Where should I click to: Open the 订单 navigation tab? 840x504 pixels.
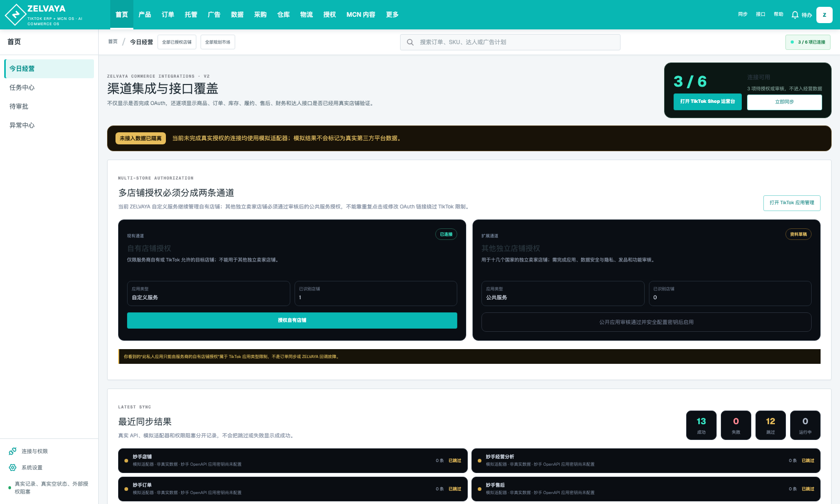[168, 15]
